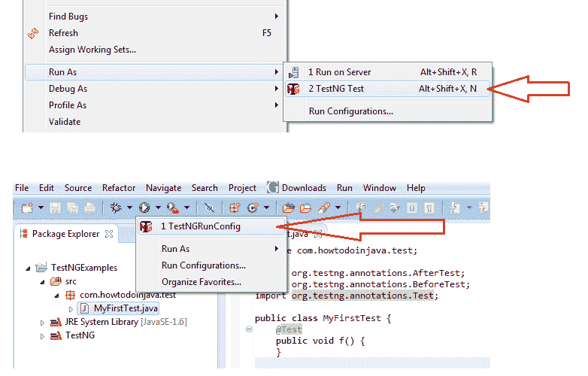Open the Navigate menu
The image size is (588, 376).
click(163, 188)
